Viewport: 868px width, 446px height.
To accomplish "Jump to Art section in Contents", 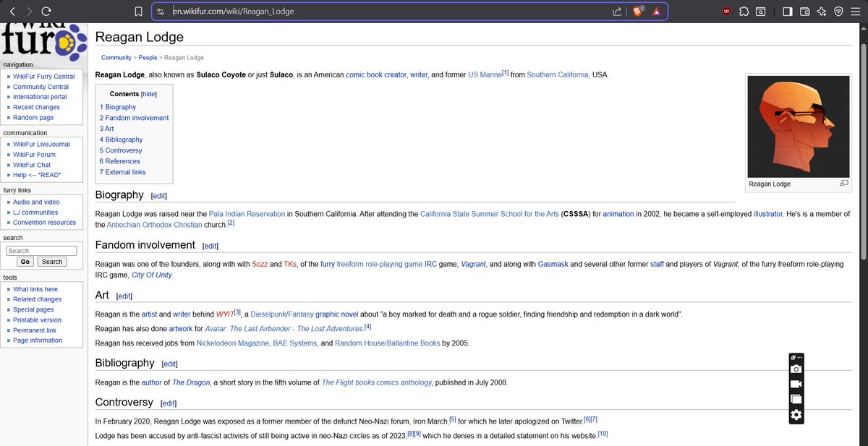I will coord(106,129).
